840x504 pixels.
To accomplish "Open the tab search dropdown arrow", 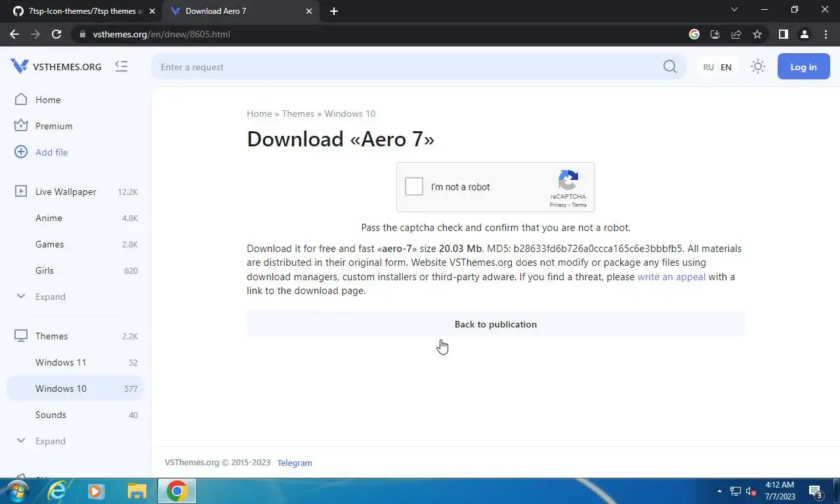I will point(734,10).
